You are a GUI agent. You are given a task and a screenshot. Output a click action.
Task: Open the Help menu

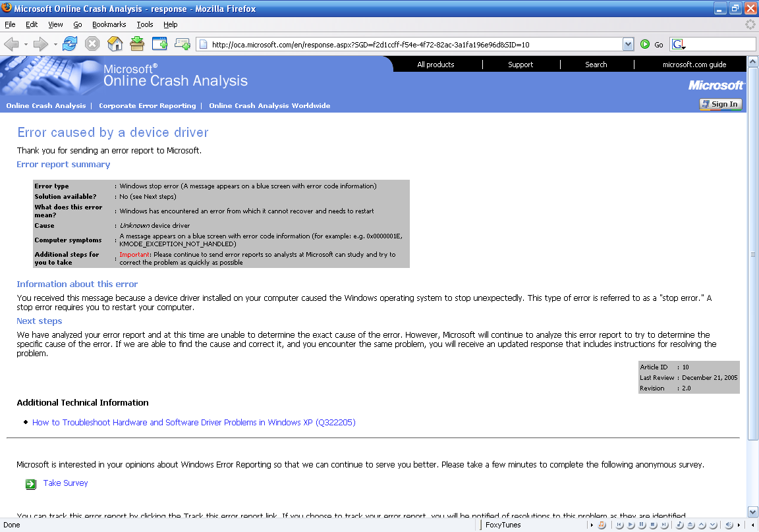click(171, 24)
